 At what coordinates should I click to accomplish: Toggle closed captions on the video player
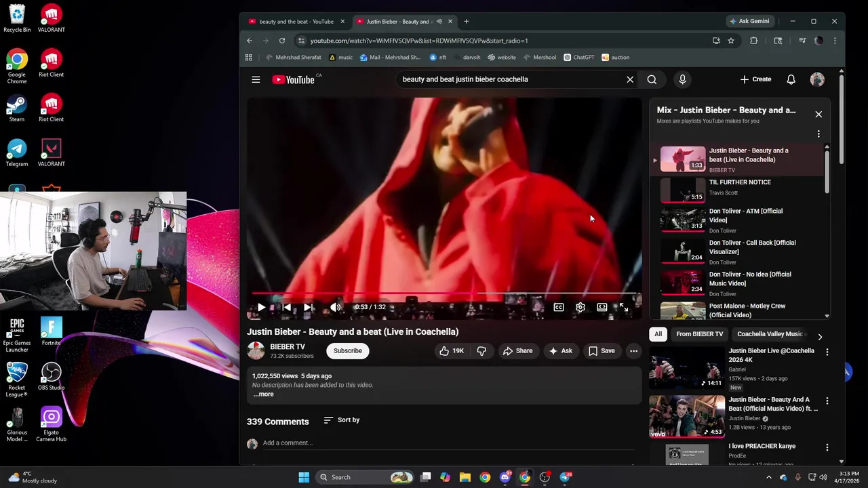point(559,308)
